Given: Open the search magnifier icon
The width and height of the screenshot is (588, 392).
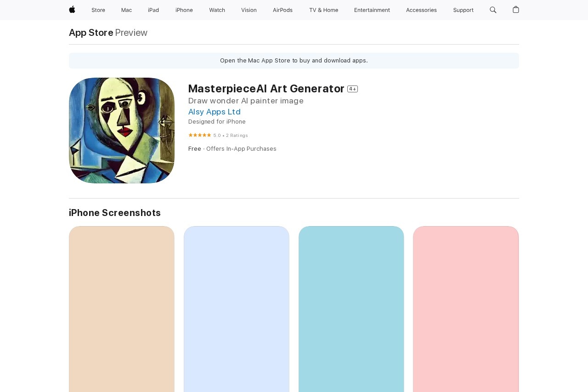Looking at the screenshot, I should pyautogui.click(x=493, y=10).
